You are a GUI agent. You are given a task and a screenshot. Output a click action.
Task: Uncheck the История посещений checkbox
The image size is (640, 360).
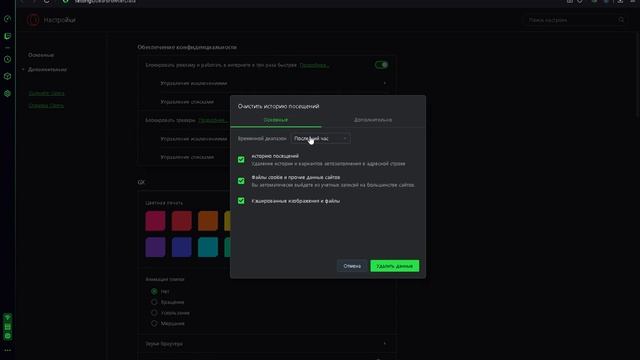241,160
